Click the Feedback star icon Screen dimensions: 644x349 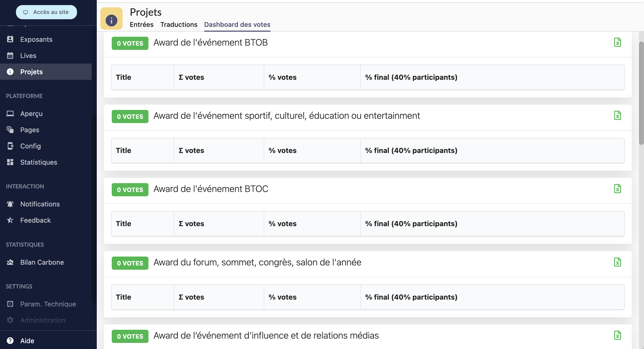[x=10, y=220]
